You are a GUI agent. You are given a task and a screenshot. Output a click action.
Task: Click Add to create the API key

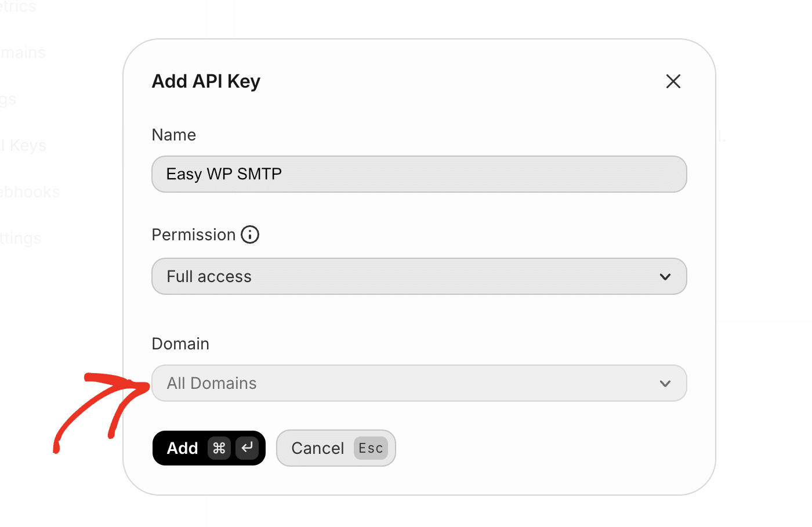point(182,448)
